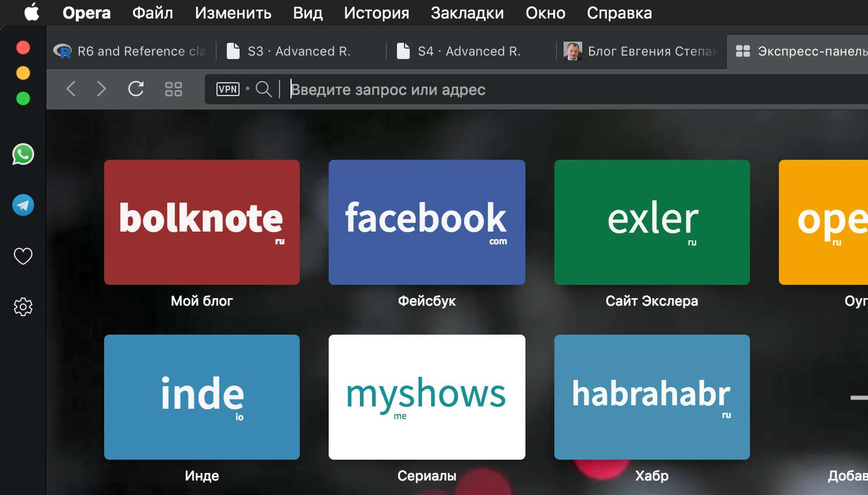Go back with the left arrow
The image size is (868, 495).
[71, 89]
